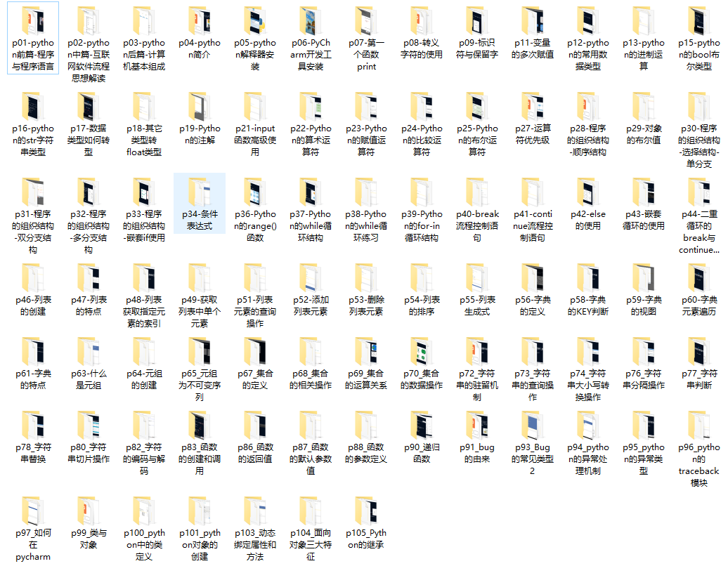Select the name p22-Python的算术运算符
Image resolution: width=728 pixels, height=566 pixels.
pos(311,140)
